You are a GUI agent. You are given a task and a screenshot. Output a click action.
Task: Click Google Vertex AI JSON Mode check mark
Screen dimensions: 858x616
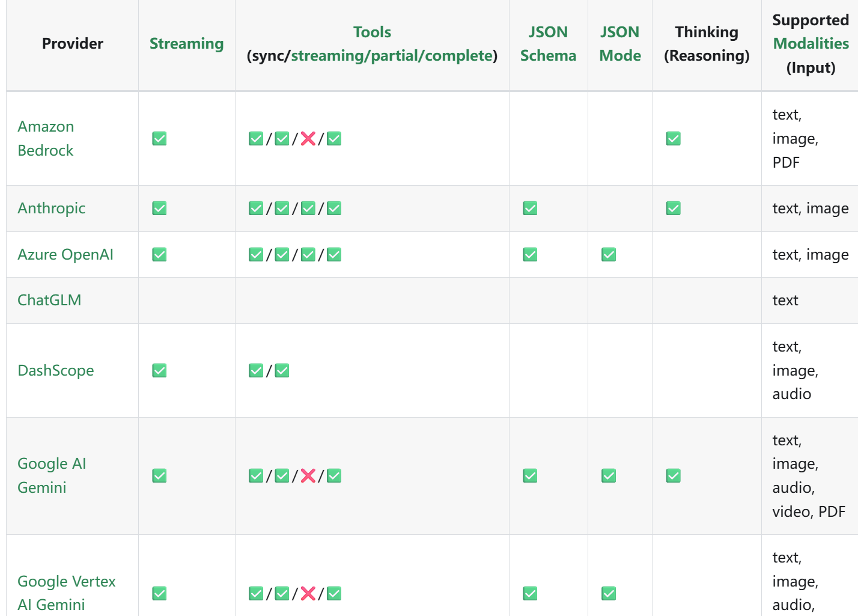(609, 594)
